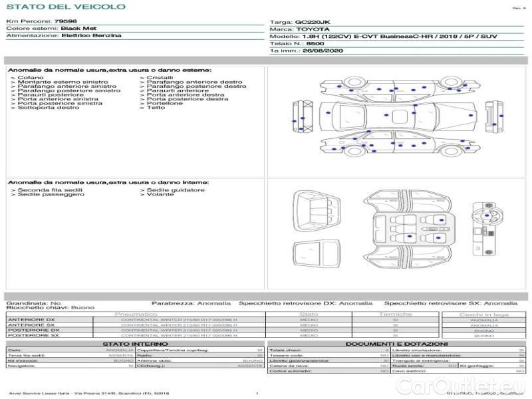Click the Sedile passeggero entry
The width and height of the screenshot is (532, 399).
(x=51, y=194)
